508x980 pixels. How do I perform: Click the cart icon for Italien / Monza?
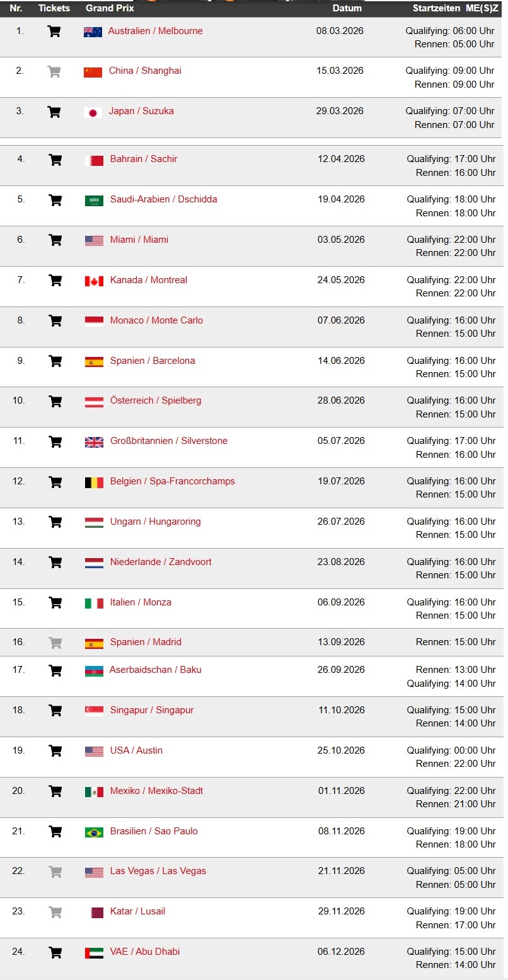(x=55, y=602)
